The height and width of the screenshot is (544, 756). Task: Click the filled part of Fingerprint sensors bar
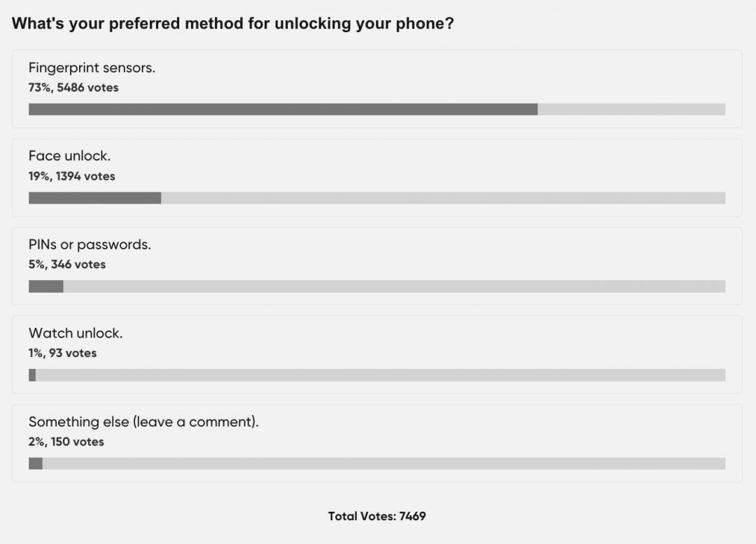click(x=283, y=109)
